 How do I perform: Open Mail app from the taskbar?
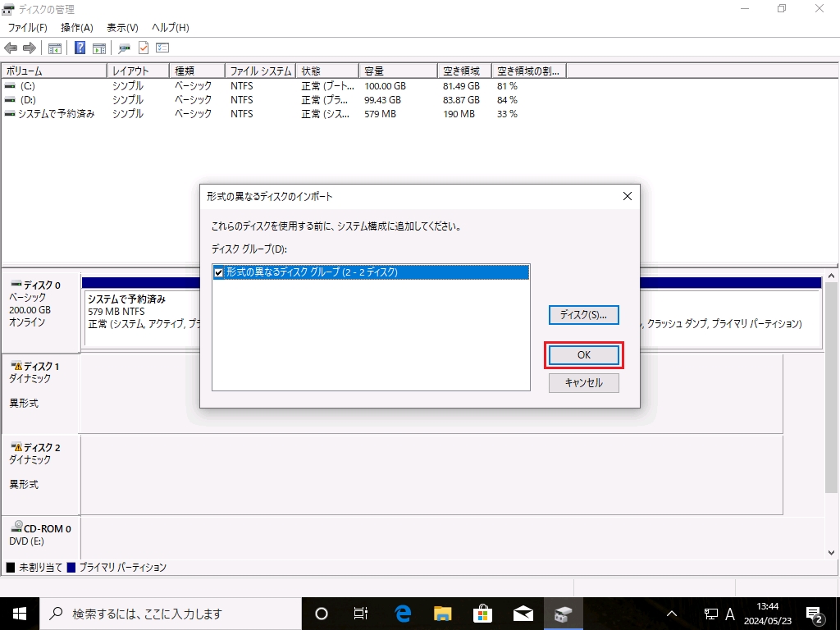pyautogui.click(x=523, y=614)
